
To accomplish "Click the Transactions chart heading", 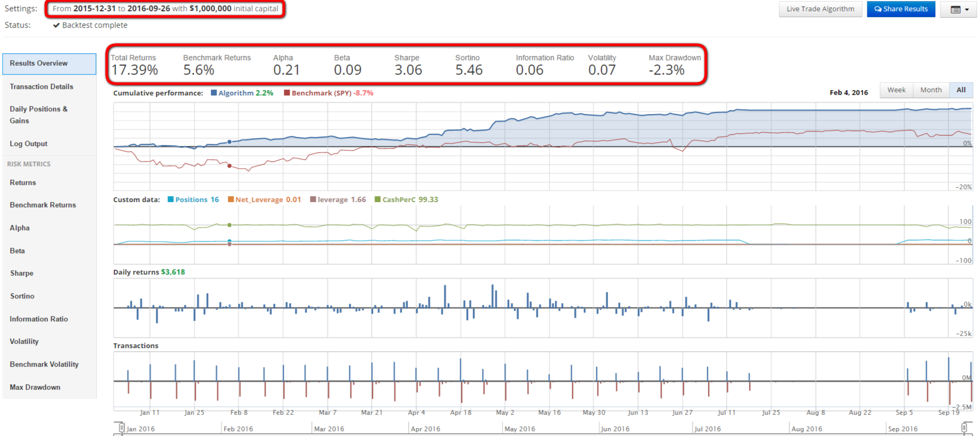I will point(136,345).
